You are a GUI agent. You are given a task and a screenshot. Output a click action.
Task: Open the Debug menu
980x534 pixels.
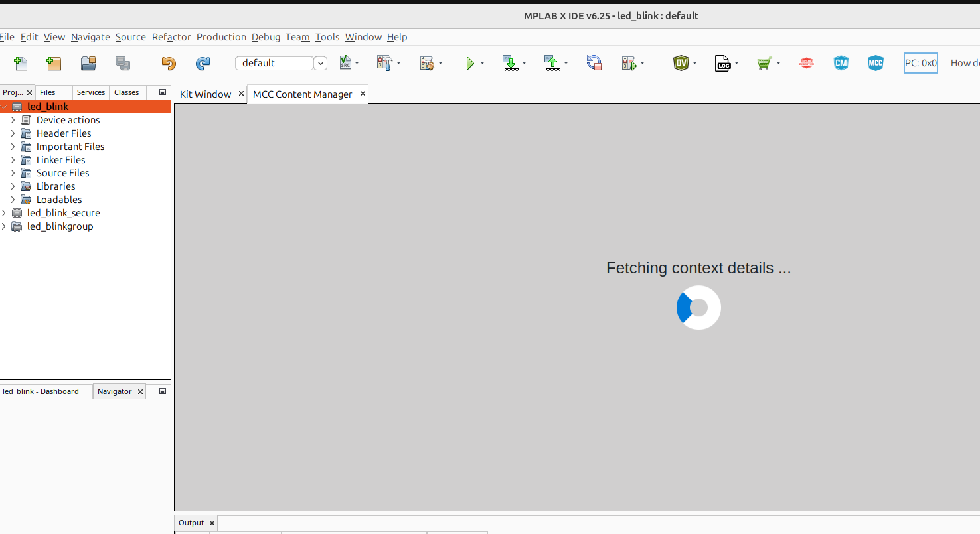[266, 37]
